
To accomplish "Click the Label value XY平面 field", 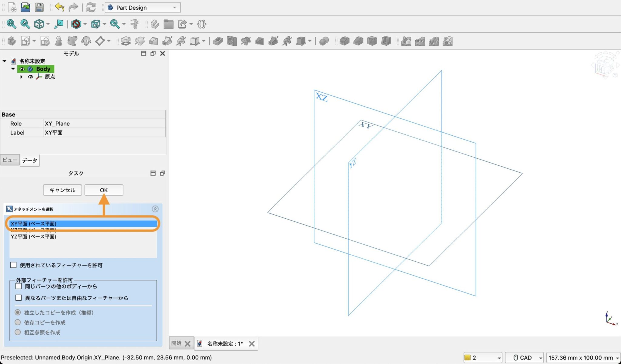I will click(x=104, y=133).
